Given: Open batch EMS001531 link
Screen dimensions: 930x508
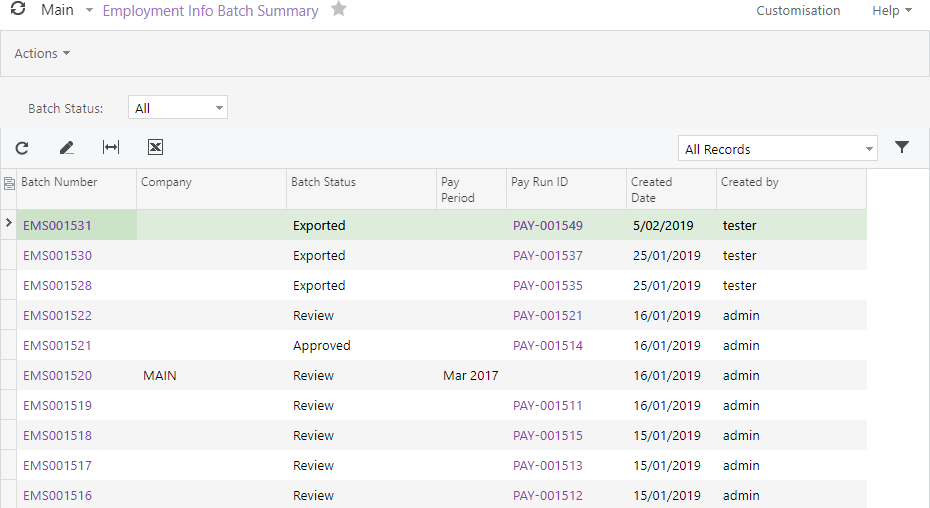Looking at the screenshot, I should click(57, 226).
